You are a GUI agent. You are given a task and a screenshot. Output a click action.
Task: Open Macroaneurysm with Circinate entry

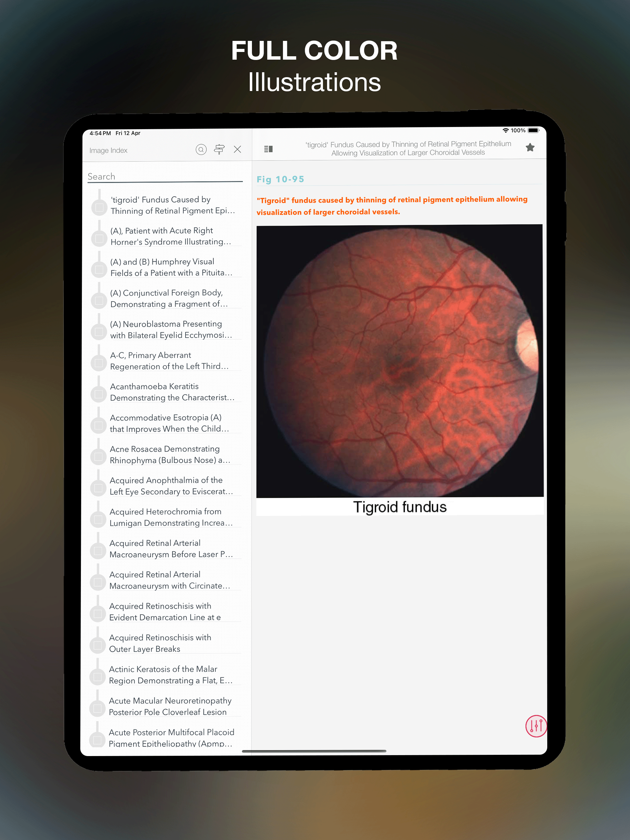[166, 580]
